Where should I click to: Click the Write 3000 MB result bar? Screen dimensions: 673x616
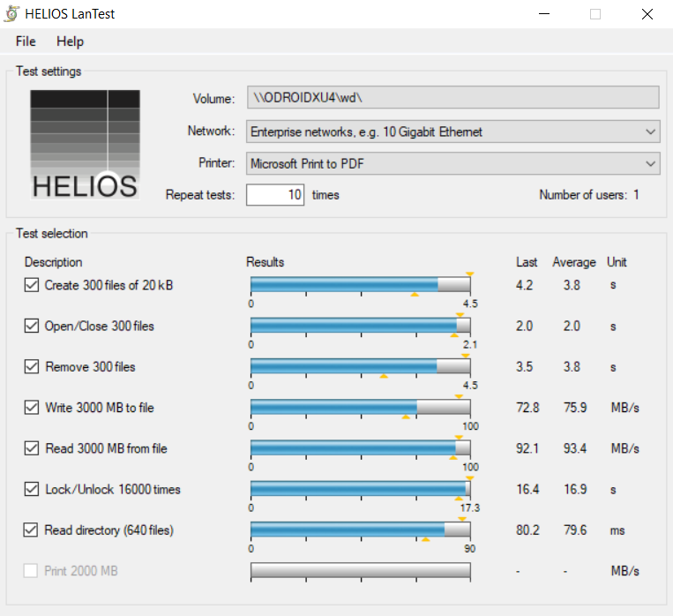[360, 408]
